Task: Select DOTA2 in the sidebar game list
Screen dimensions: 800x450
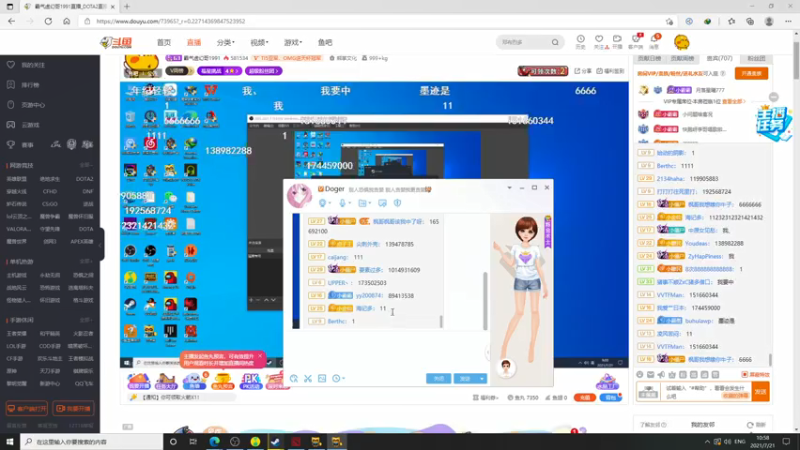Action: [x=84, y=179]
